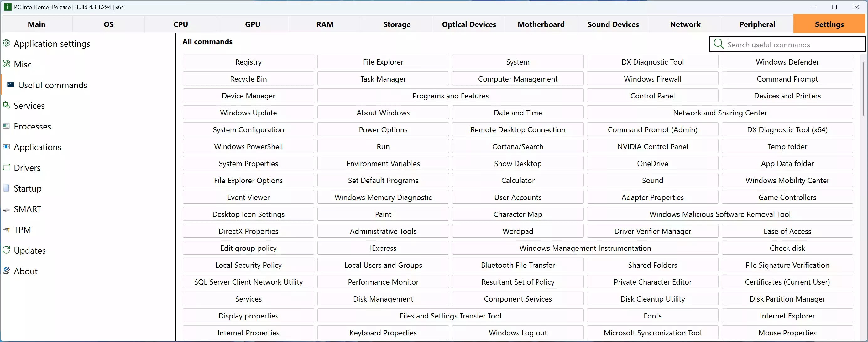The height and width of the screenshot is (342, 868).
Task: Open the Windows Mobility Center button
Action: [787, 180]
